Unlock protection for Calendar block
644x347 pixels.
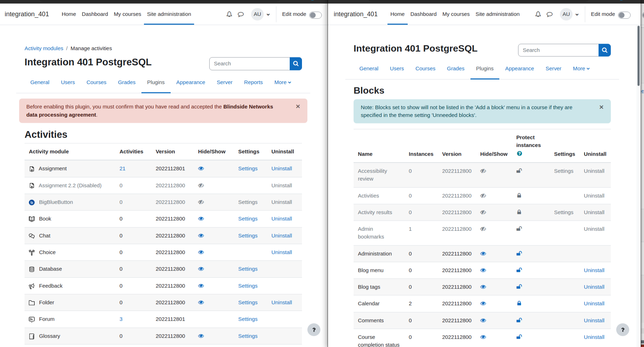coord(519,303)
